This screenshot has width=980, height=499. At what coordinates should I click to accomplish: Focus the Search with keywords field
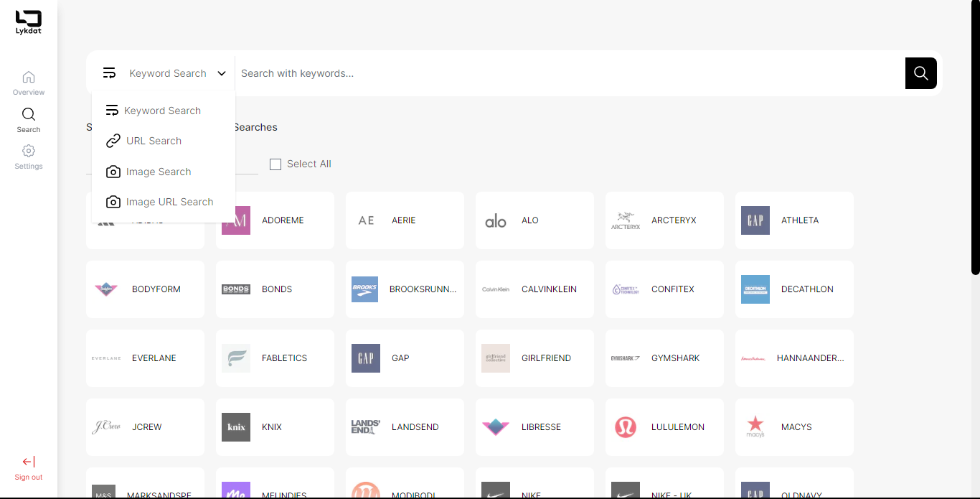pyautogui.click(x=570, y=73)
